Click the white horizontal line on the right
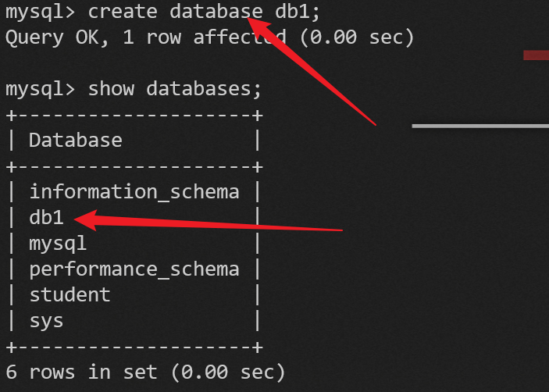Viewport: 549px width, 392px height. tap(479, 126)
